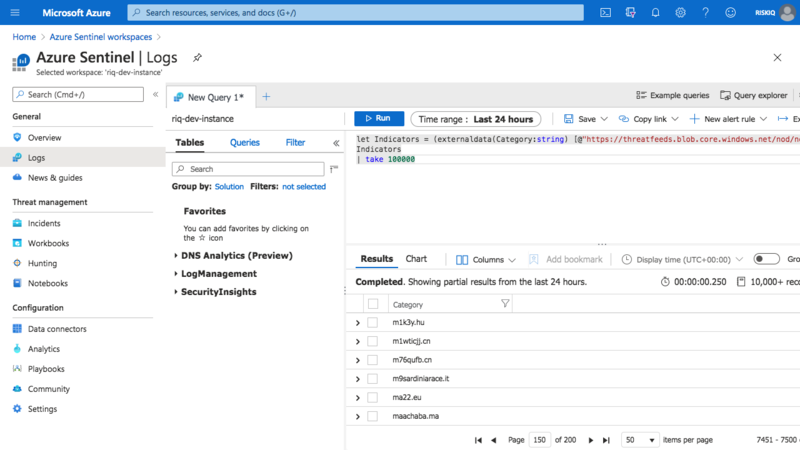This screenshot has height=450, width=800.
Task: Filter the Category column
Action: (505, 304)
